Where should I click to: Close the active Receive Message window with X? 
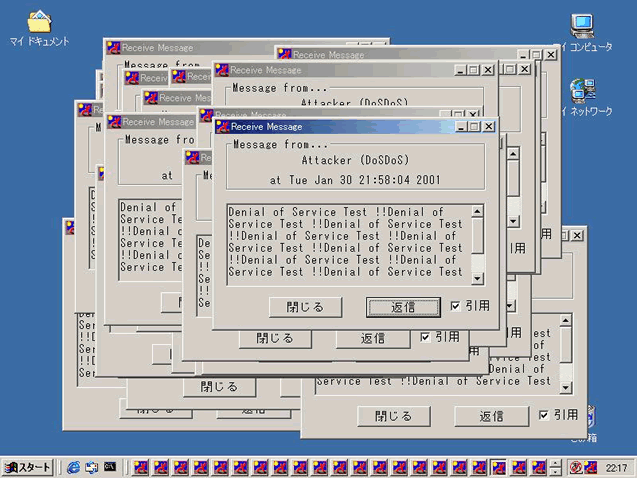489,127
